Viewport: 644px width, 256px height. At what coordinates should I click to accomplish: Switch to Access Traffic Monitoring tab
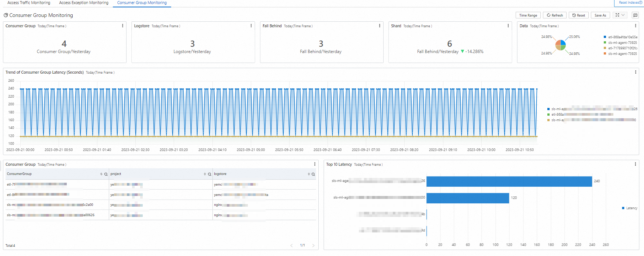(x=29, y=3)
